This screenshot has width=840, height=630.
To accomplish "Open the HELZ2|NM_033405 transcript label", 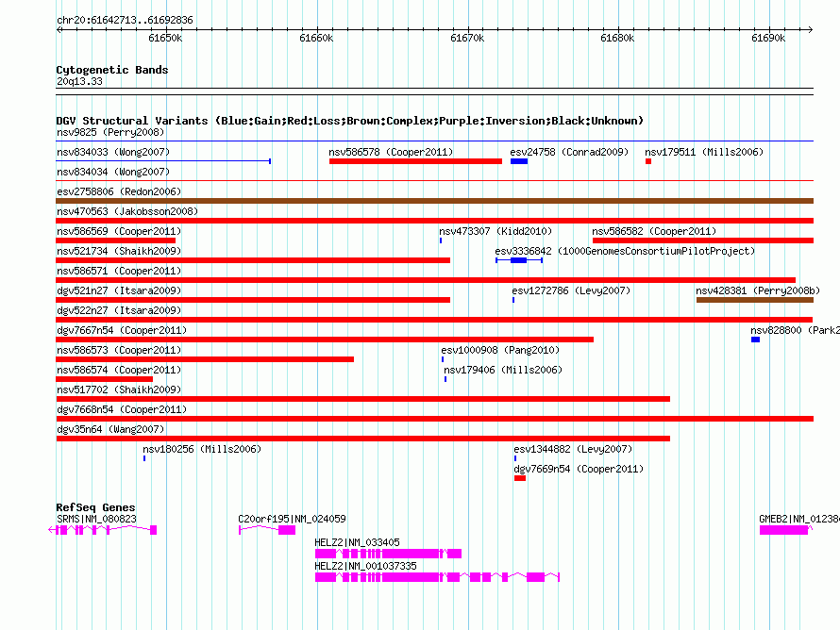I will point(357,542).
